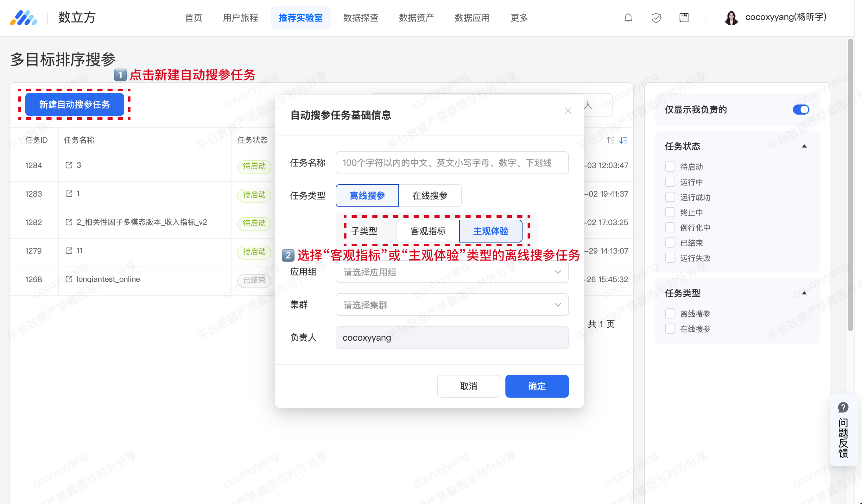Click the question mark feedback icon
Screen dimensions: 862x504
click(843, 407)
